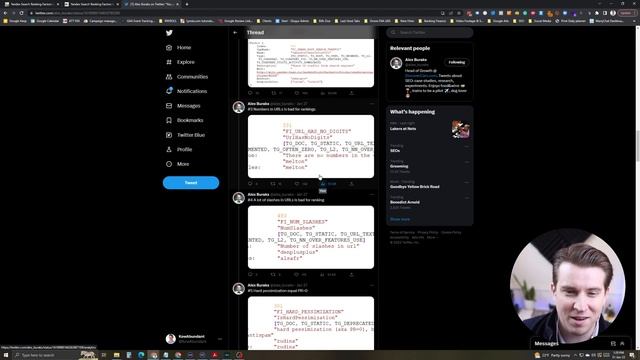Image resolution: width=640 pixels, height=360 pixels.
Task: Click the page vertical scrollbar thumb
Action: pos(637,146)
